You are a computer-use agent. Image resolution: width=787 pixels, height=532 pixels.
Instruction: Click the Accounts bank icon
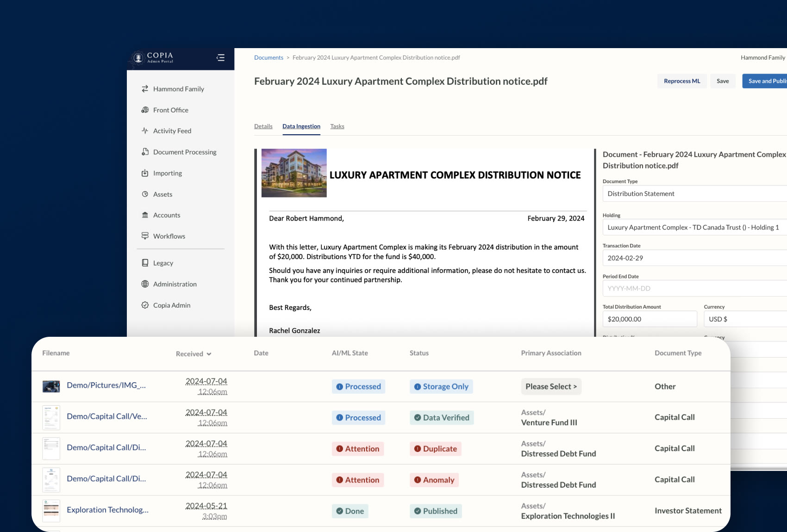tap(145, 215)
